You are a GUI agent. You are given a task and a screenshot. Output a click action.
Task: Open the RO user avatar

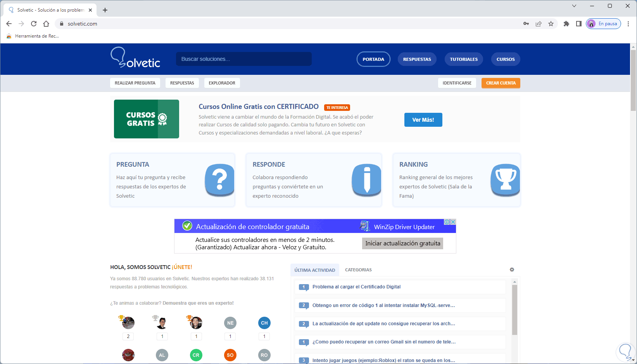point(264,355)
